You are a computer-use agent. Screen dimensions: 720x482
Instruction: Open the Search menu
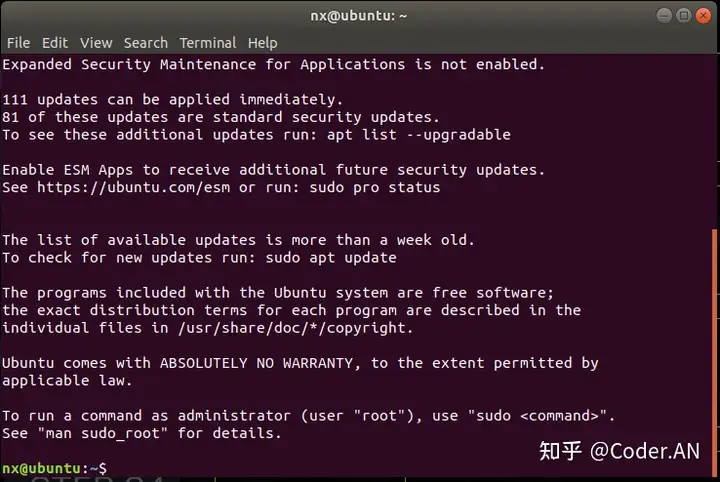tap(146, 43)
